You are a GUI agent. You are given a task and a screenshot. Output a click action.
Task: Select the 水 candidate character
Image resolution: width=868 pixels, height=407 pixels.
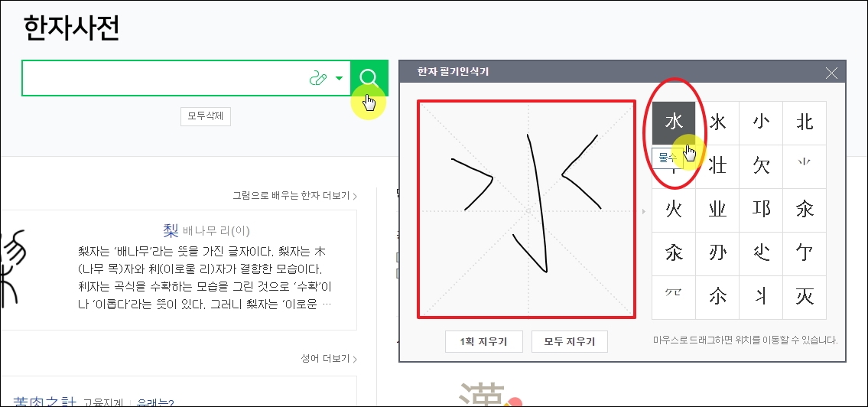pyautogui.click(x=674, y=122)
